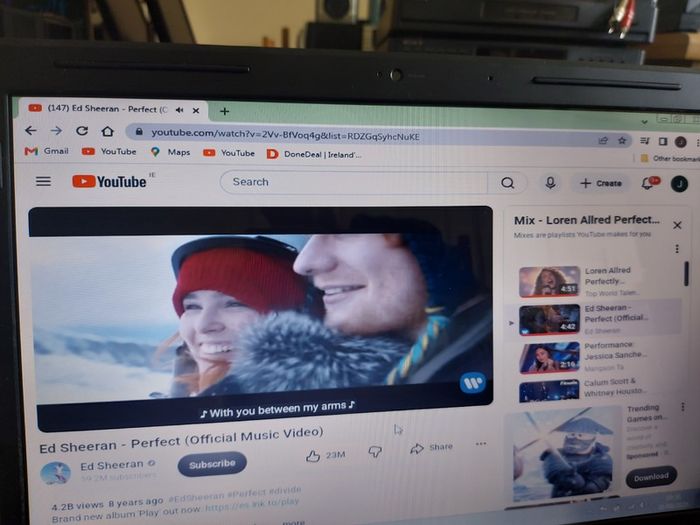Screen dimensions: 700x525
Task: Open the samurai game ad image
Action: click(x=563, y=454)
